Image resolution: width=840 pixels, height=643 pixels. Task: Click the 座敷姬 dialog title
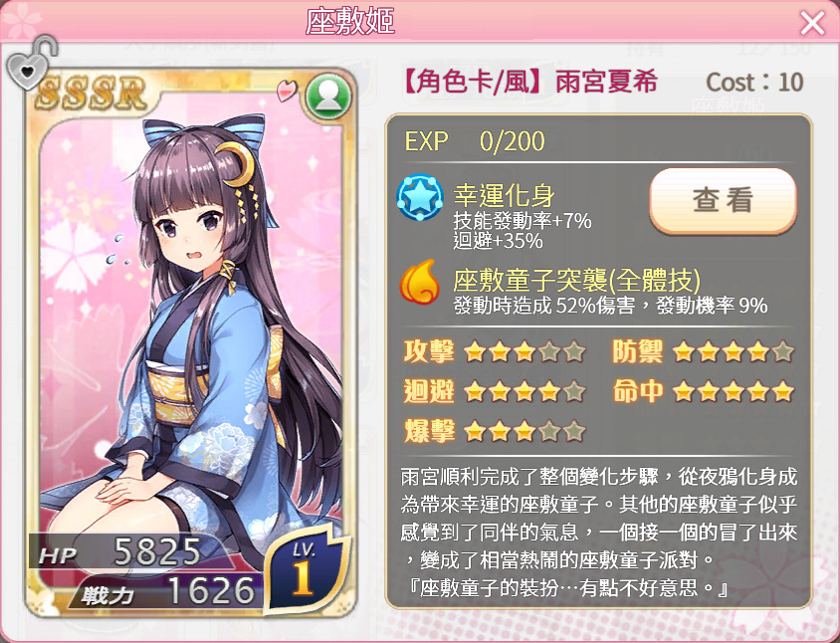click(350, 22)
